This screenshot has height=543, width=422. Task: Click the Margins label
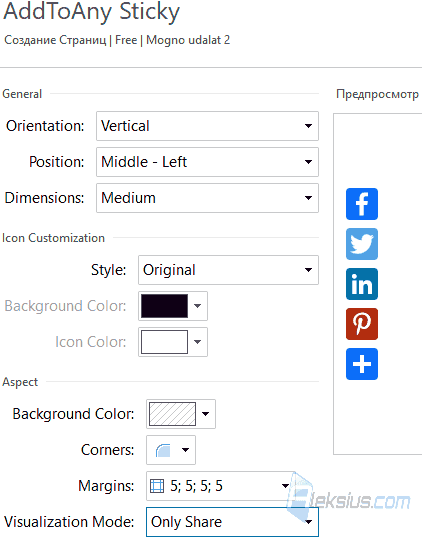pyautogui.click(x=106, y=486)
